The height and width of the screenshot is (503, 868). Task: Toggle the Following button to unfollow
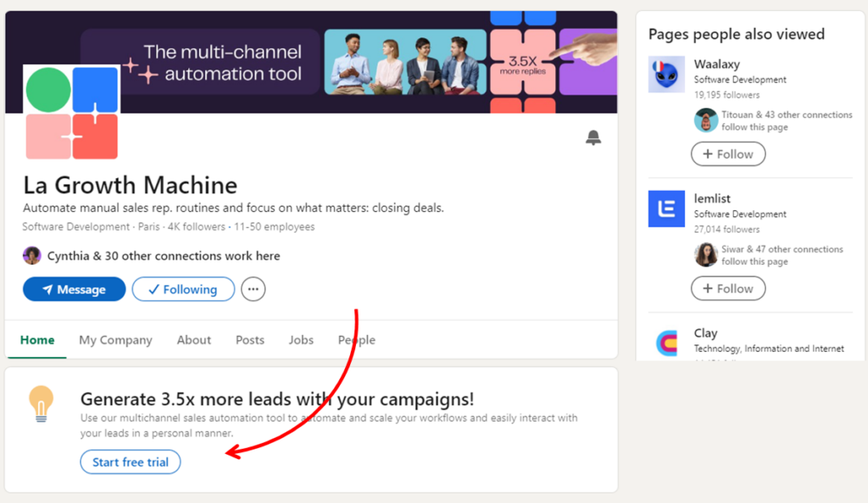(183, 289)
